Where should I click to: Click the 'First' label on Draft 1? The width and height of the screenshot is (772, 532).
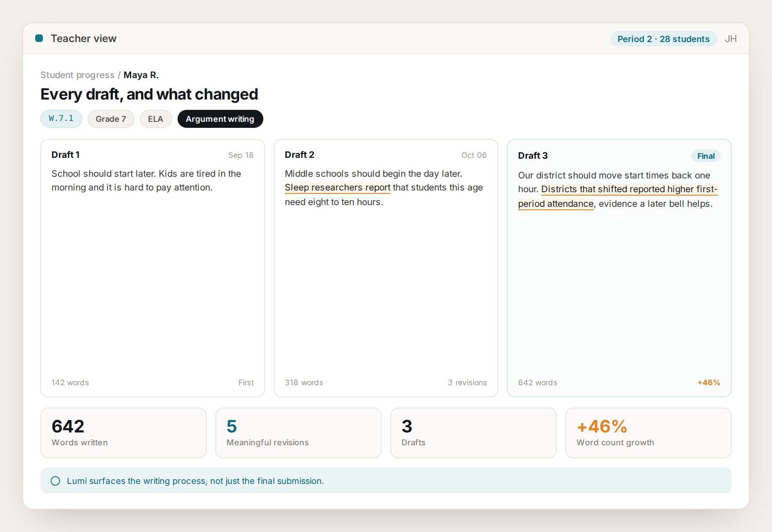click(x=246, y=383)
